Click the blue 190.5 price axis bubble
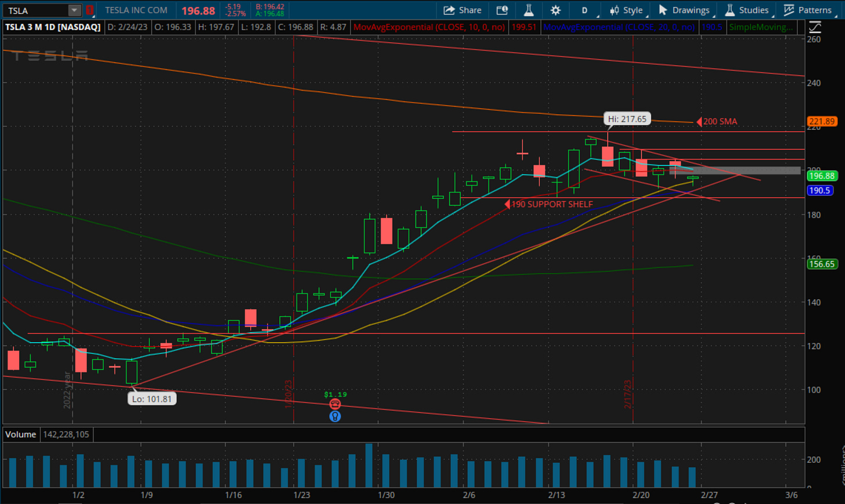This screenshot has height=504, width=845. pos(819,190)
